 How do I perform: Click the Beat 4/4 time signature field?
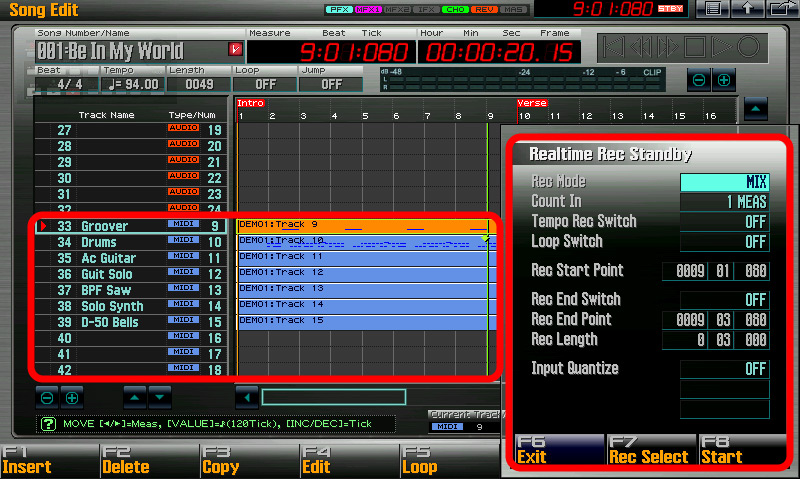(x=67, y=84)
